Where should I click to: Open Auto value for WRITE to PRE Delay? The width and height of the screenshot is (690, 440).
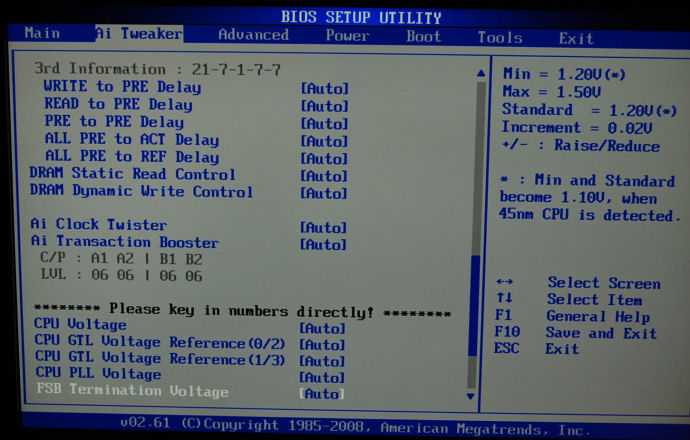[x=325, y=88]
